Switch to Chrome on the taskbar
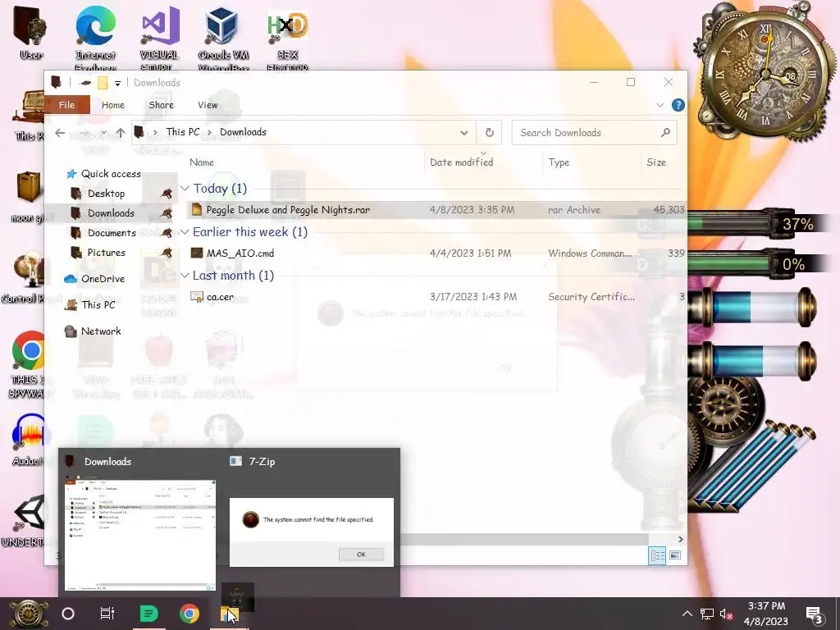Viewport: 840px width, 630px height. point(189,614)
